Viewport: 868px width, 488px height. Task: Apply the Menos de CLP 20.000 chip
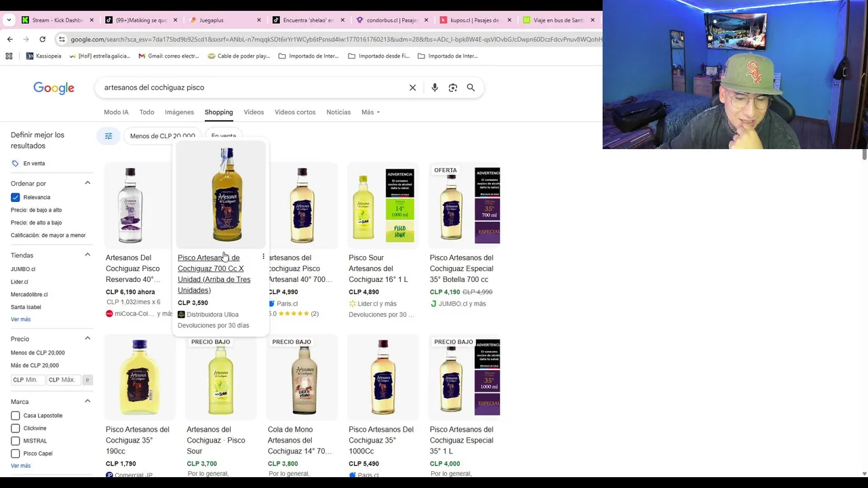pos(162,136)
